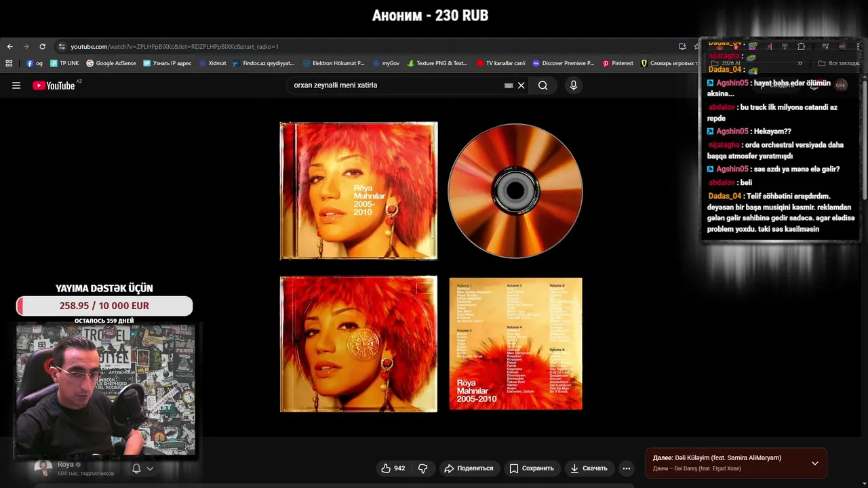Open the 'Узнать IP адрес' bookmark
The width and height of the screenshot is (868, 488).
point(167,63)
